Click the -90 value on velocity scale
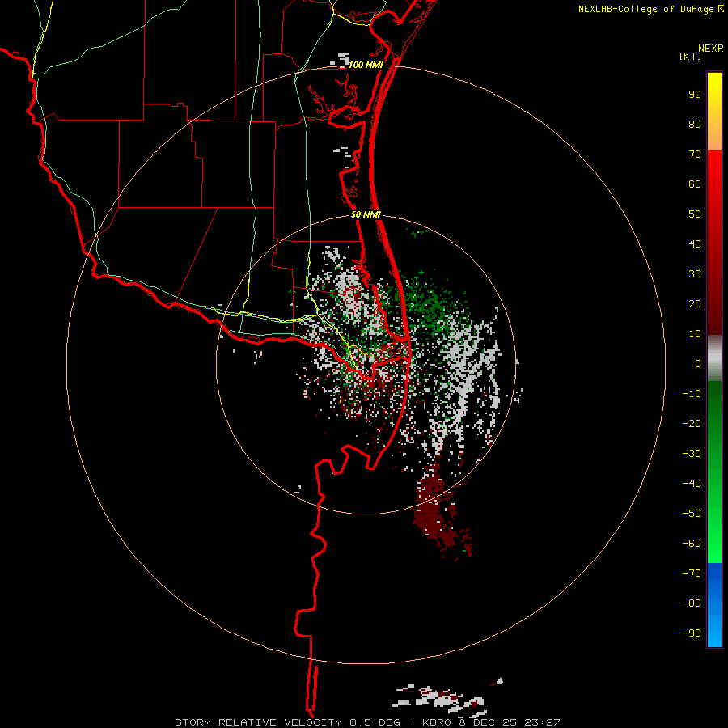 pyautogui.click(x=692, y=633)
